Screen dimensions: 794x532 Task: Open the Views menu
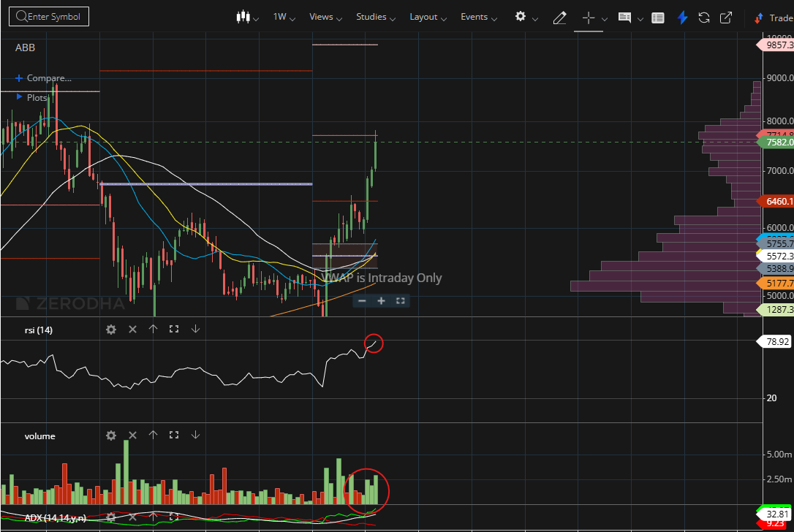click(x=322, y=16)
